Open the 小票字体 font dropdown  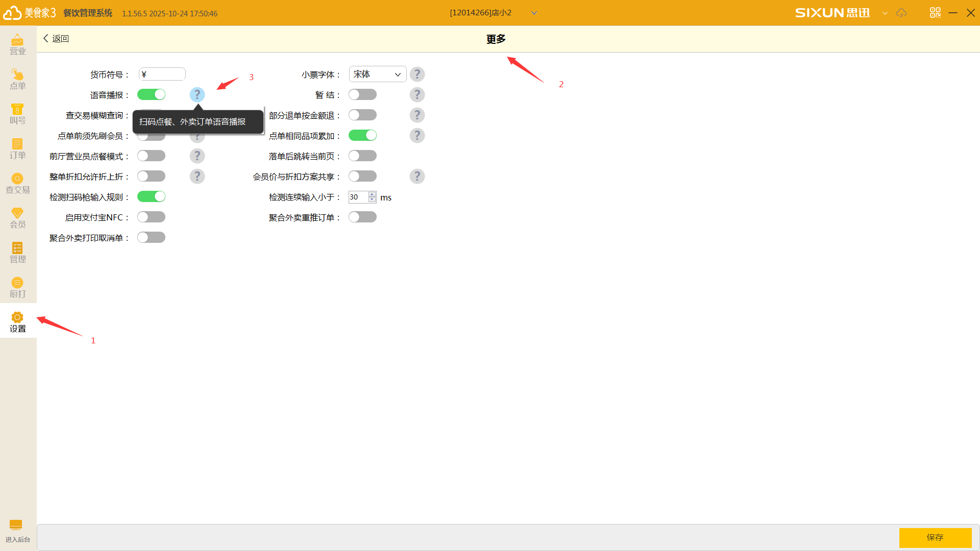tap(377, 74)
